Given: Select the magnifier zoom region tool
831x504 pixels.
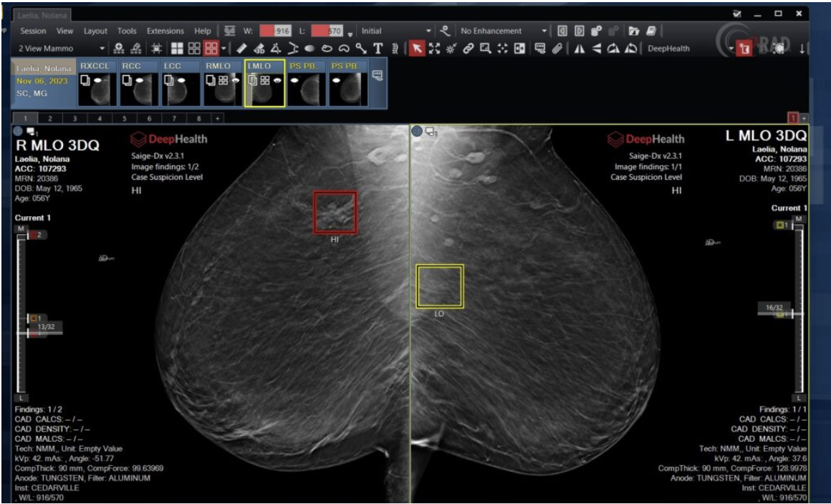Looking at the screenshot, I should [485, 49].
